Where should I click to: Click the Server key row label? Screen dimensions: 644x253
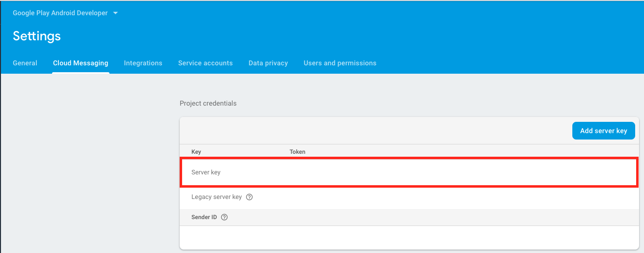[206, 172]
